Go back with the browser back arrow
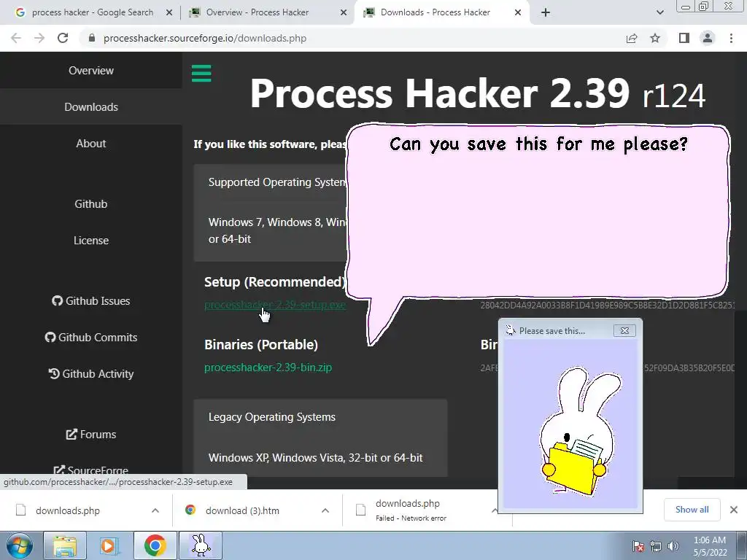Viewport: 747px width, 560px height. (x=16, y=38)
